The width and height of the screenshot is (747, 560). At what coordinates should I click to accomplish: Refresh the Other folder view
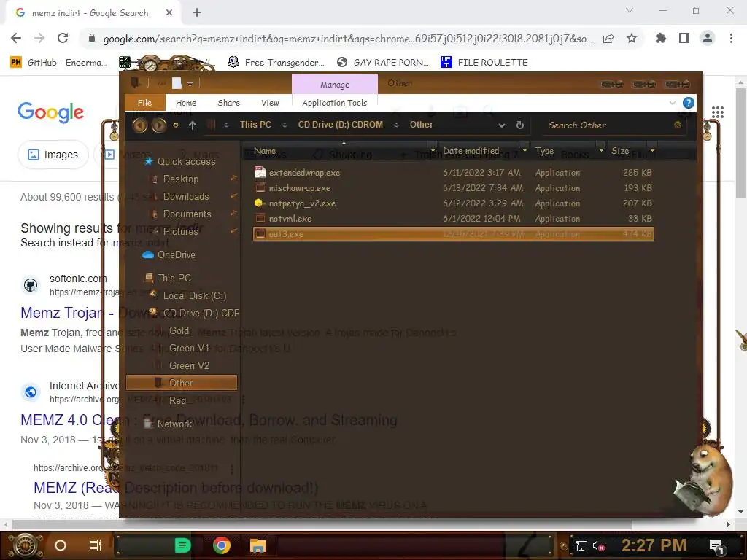pyautogui.click(x=519, y=125)
